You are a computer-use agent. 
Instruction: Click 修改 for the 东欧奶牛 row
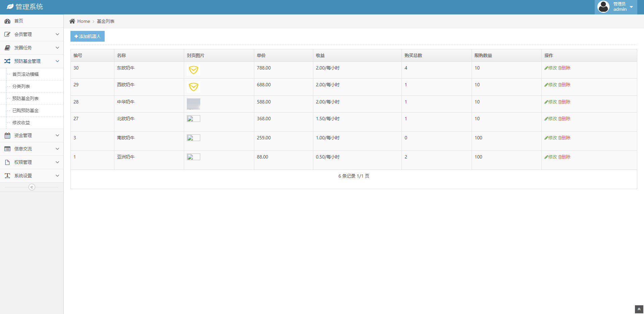coord(550,68)
